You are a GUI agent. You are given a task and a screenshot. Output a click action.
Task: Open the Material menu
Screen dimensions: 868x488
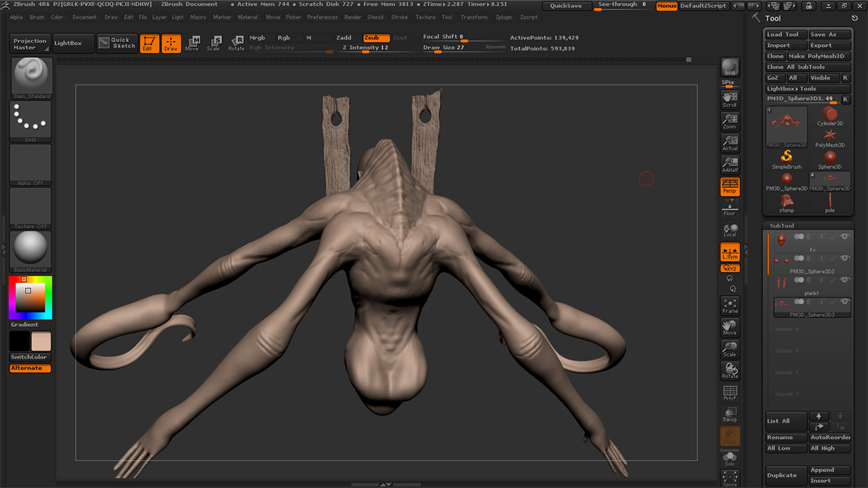(247, 17)
